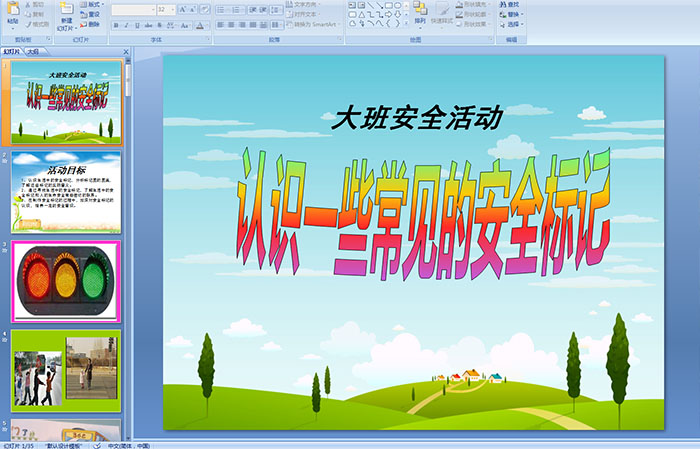
Task: Open the 选择 Select menu
Action: pos(512,24)
